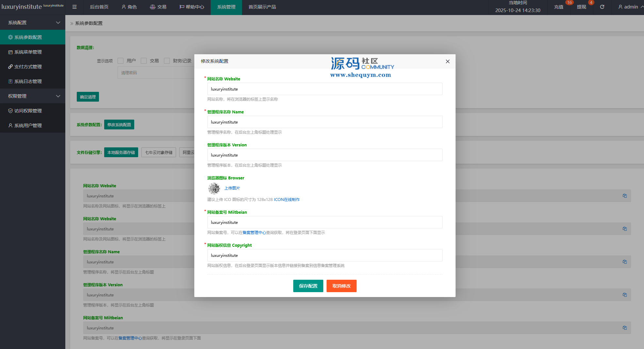Click the 保存配置 button

click(x=308, y=286)
